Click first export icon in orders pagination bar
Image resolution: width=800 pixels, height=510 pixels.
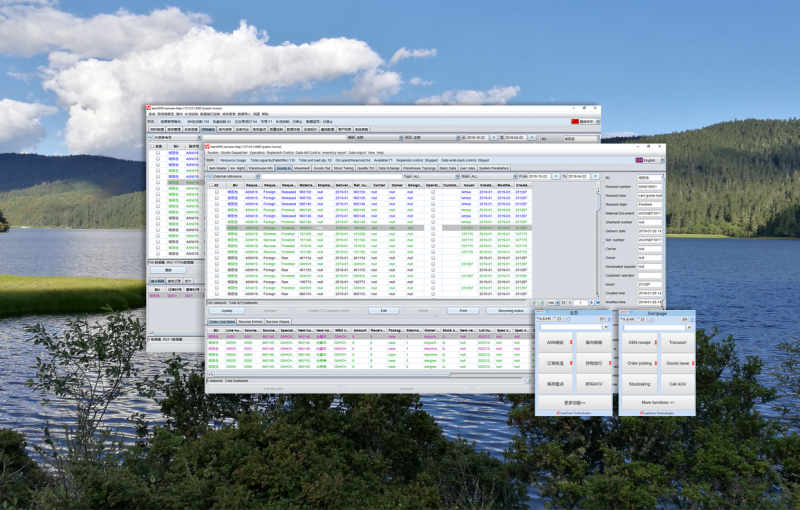tap(534, 302)
